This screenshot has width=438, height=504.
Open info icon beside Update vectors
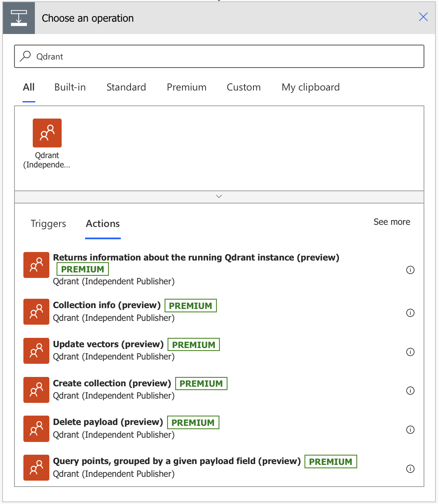click(410, 352)
